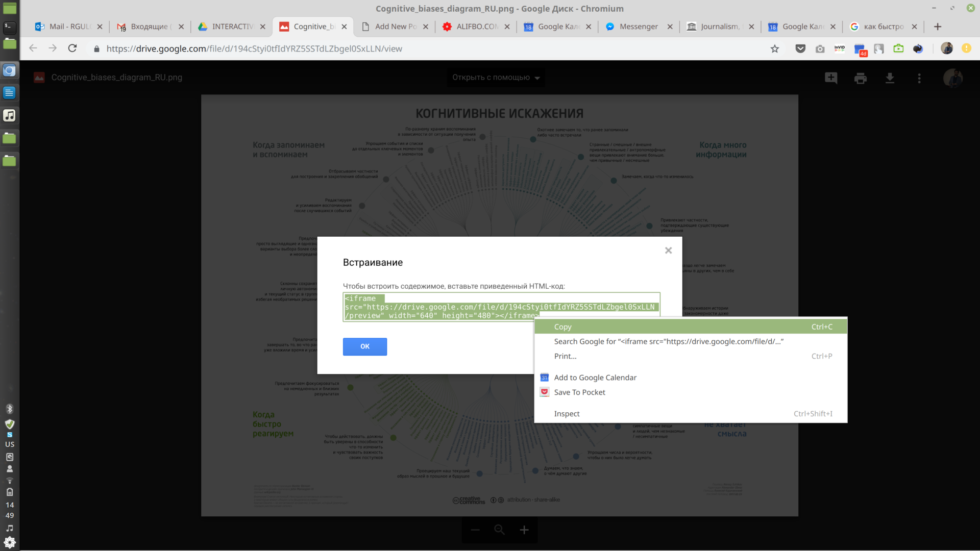Click the Chromium icon in side panel
The image size is (980, 551).
[9, 70]
